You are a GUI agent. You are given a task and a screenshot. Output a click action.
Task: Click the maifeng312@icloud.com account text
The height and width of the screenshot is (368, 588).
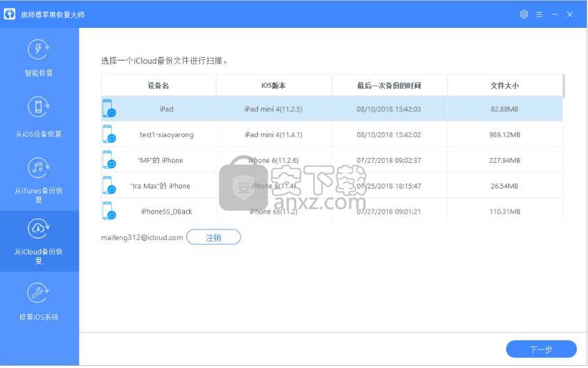(142, 237)
